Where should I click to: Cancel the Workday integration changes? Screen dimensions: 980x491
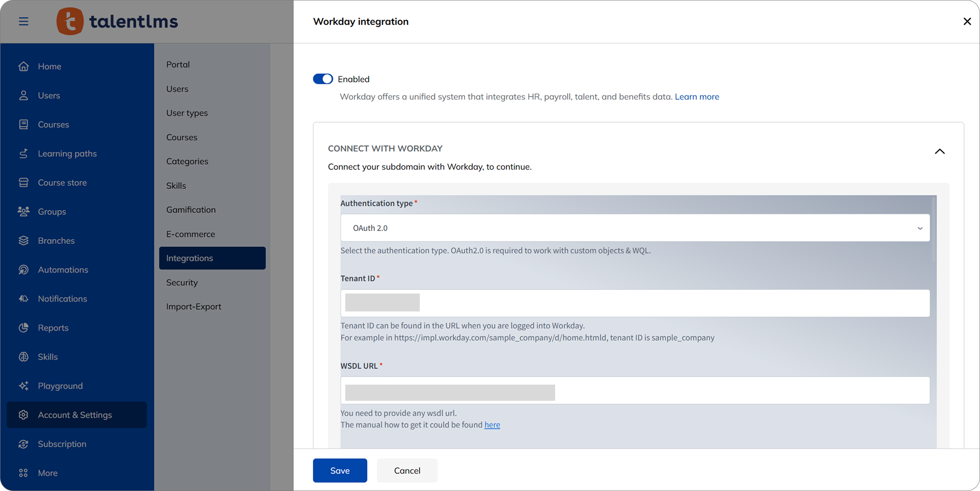tap(407, 471)
